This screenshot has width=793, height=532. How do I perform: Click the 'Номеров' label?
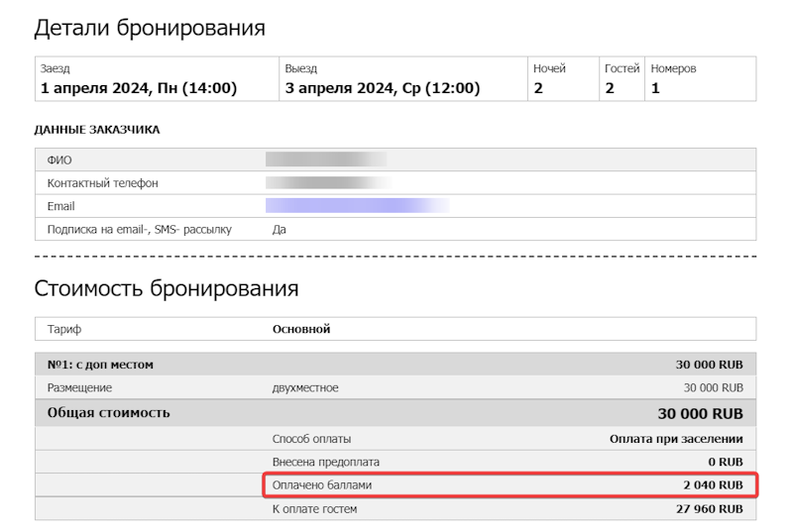pyautogui.click(x=673, y=68)
